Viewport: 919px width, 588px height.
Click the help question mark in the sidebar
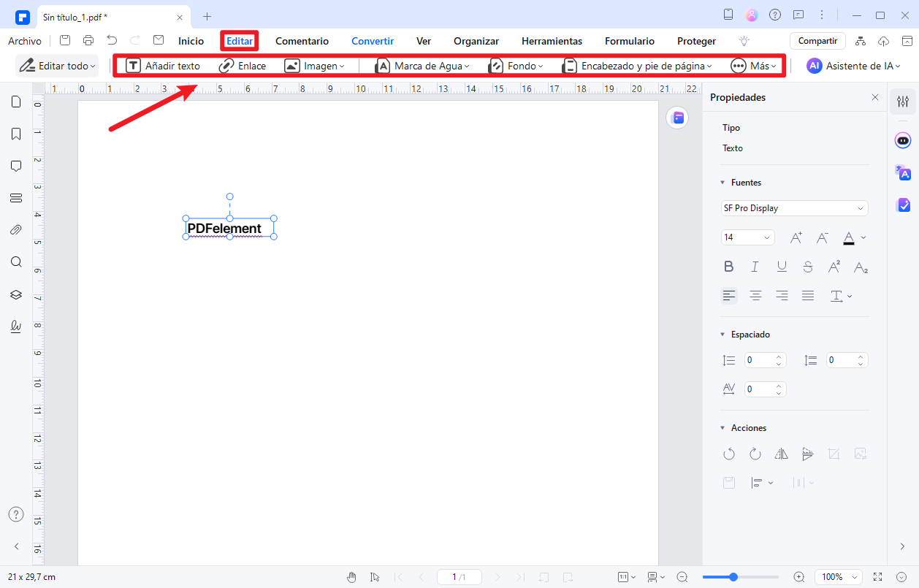16,514
